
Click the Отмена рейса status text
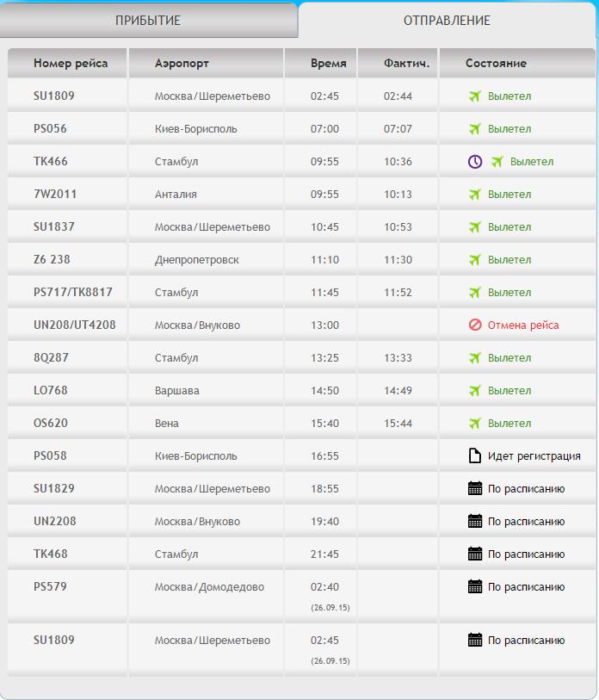coord(523,325)
